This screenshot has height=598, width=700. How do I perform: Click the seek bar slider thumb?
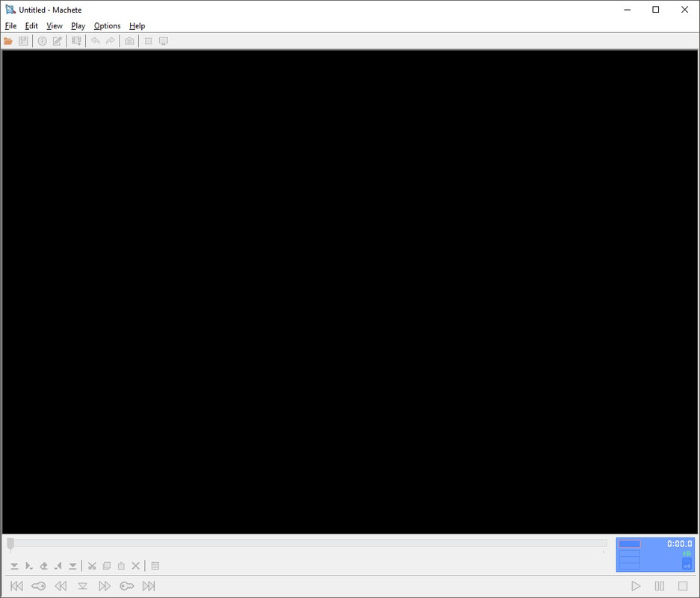[x=10, y=543]
